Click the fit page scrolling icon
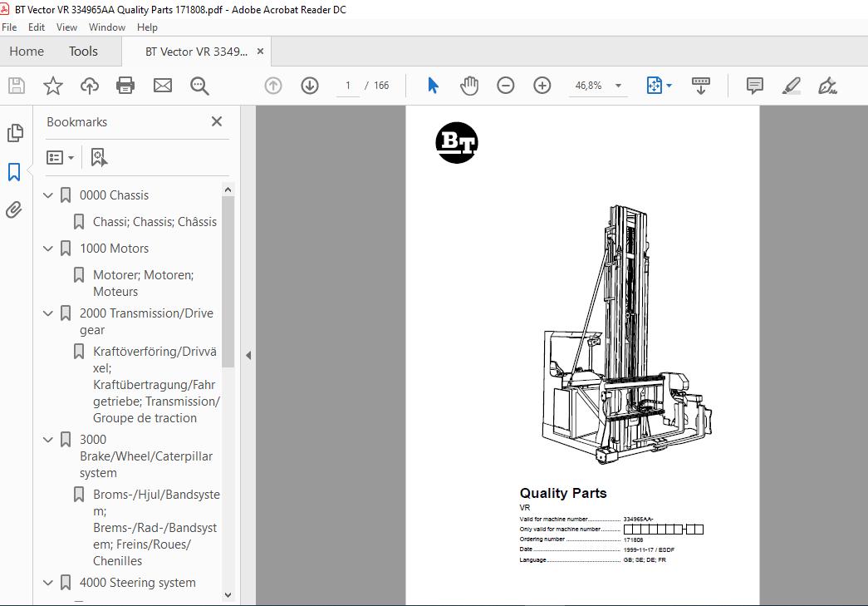This screenshot has width=868, height=606. [655, 86]
